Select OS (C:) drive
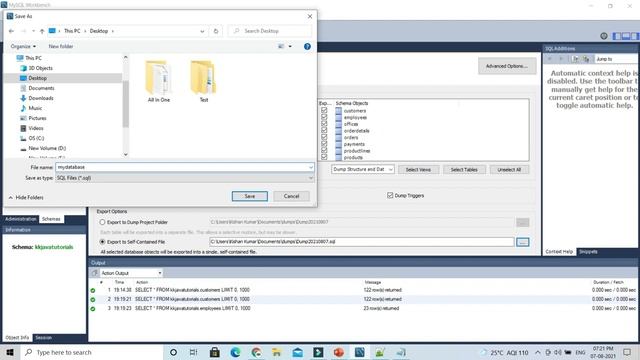This screenshot has width=640, height=360. coord(36,138)
